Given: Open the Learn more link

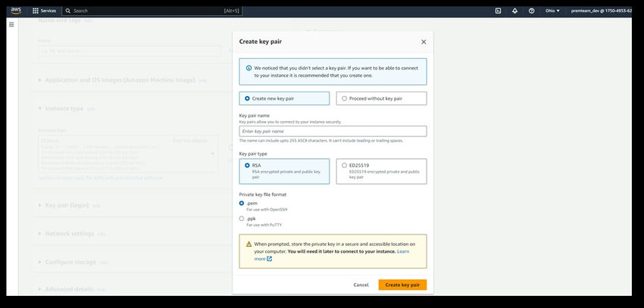Looking at the screenshot, I should [403, 251].
